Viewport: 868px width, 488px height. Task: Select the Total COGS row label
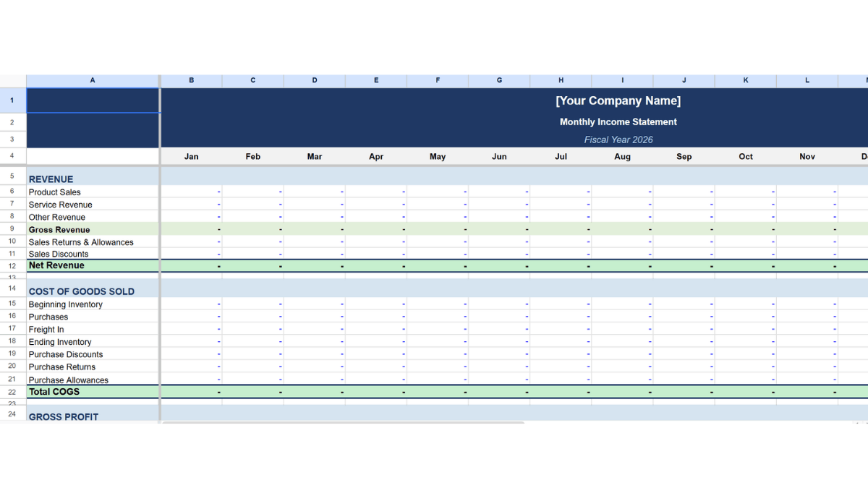coord(54,391)
